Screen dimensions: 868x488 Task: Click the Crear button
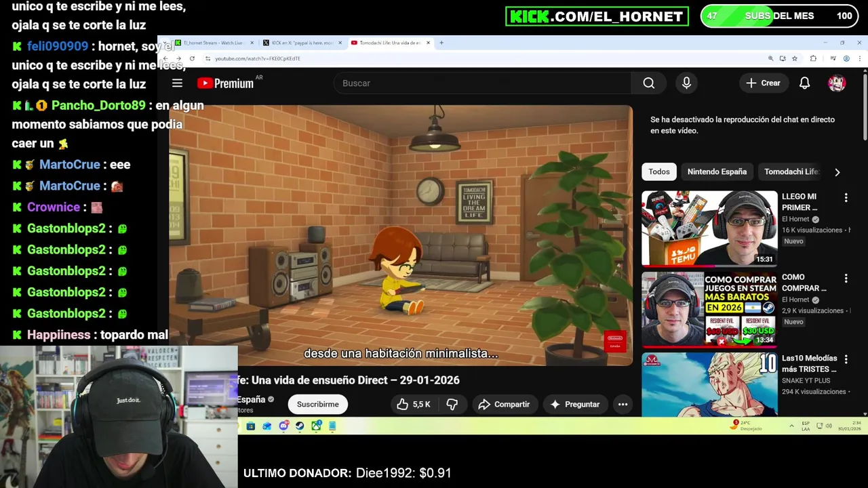click(x=764, y=83)
